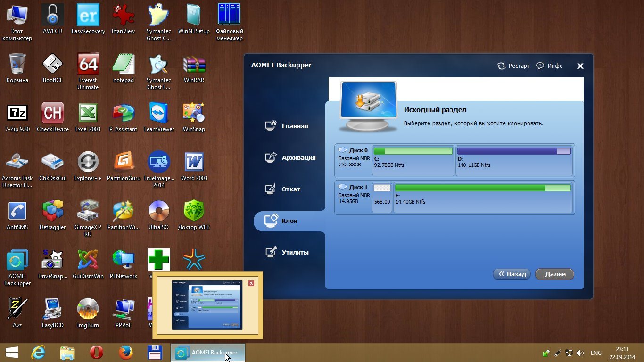Open 7-Zip 9.30 desktop icon
The width and height of the screenshot is (644, 362).
pos(17,117)
